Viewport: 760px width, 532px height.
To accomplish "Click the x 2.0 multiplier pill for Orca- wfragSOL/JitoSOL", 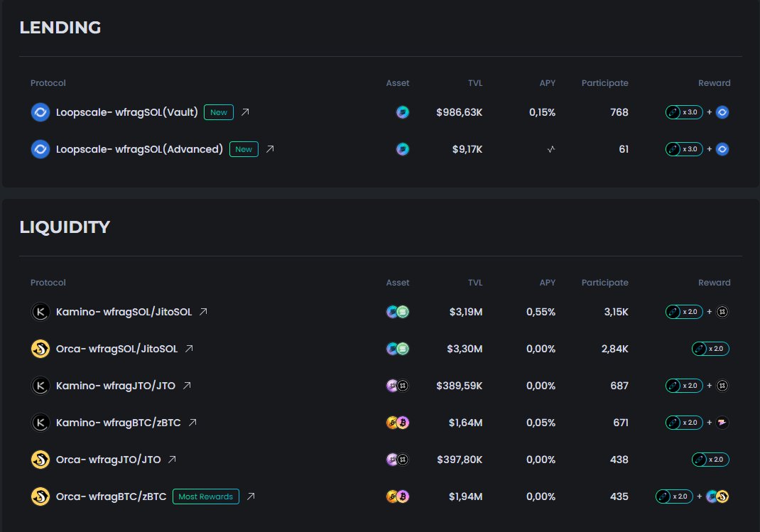I will pos(710,349).
